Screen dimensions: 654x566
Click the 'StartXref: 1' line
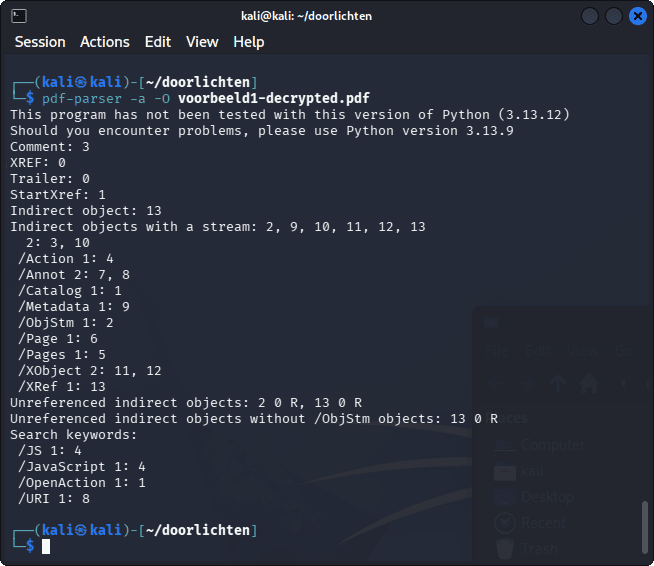[x=58, y=195]
